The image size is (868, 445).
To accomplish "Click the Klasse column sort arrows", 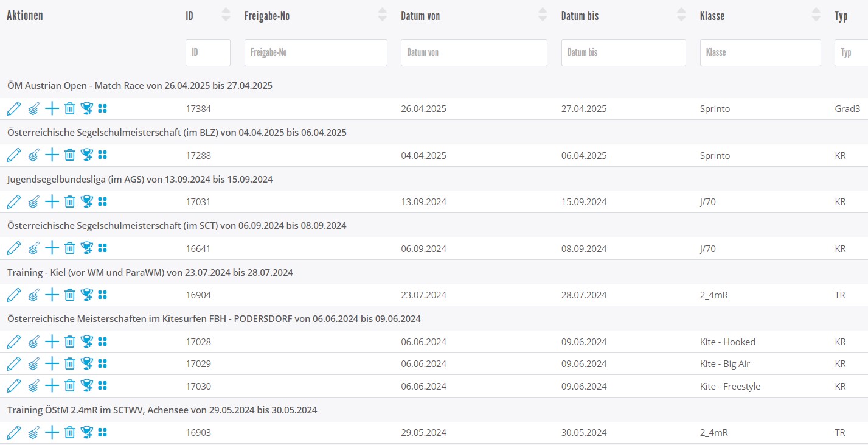I will point(816,15).
